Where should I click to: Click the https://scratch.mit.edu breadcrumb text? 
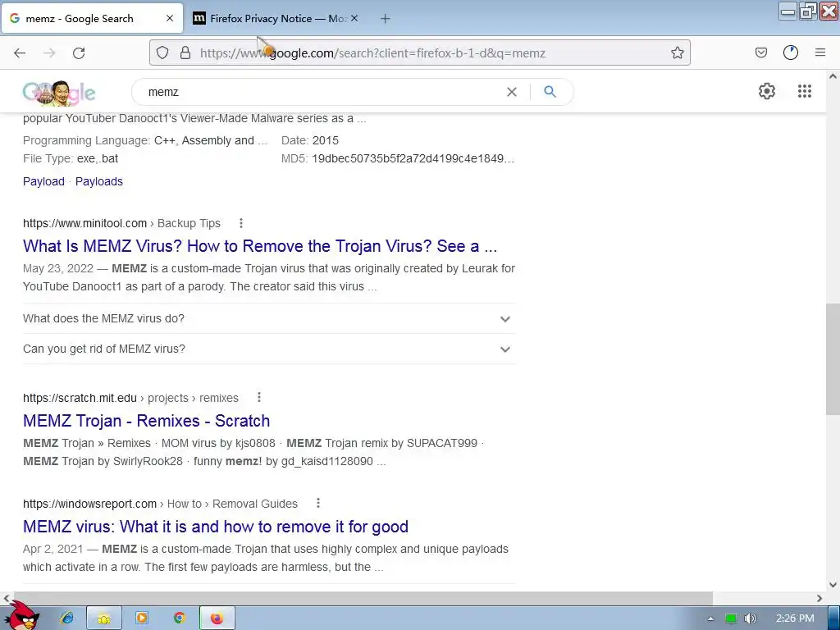(80, 398)
